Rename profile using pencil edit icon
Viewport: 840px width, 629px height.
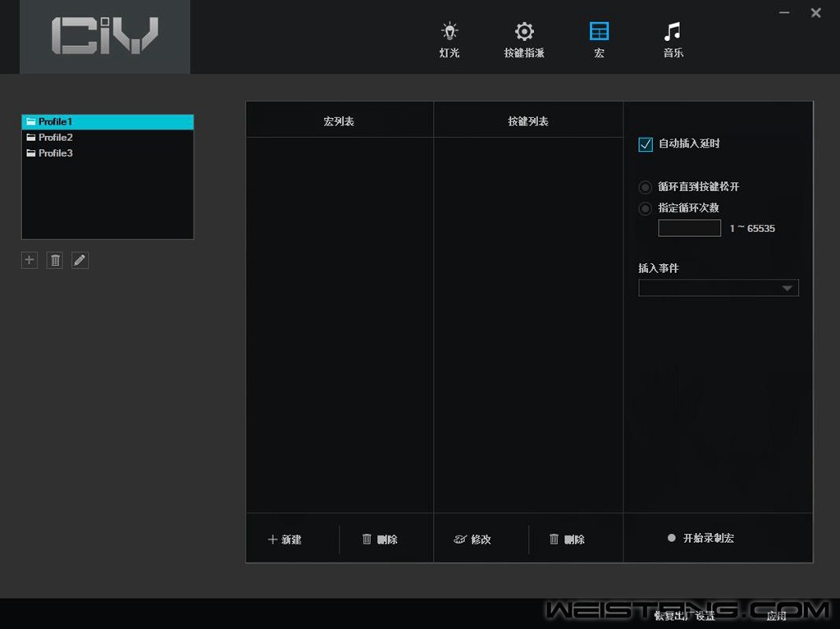pyautogui.click(x=80, y=261)
